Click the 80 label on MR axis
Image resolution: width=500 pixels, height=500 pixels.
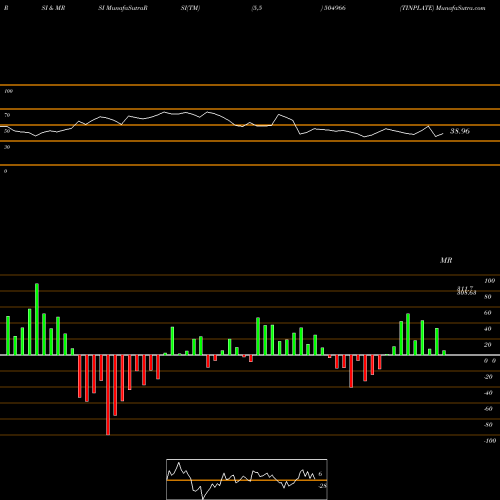tap(488, 297)
